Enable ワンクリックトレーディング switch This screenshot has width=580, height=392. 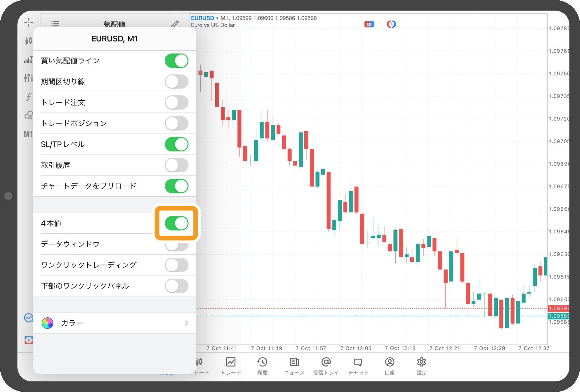tap(177, 265)
